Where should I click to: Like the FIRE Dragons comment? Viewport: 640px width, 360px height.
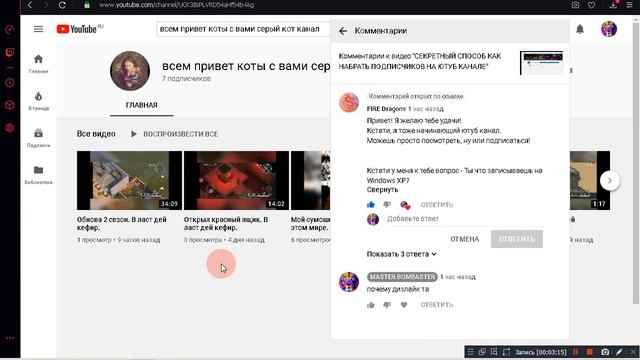(x=371, y=204)
